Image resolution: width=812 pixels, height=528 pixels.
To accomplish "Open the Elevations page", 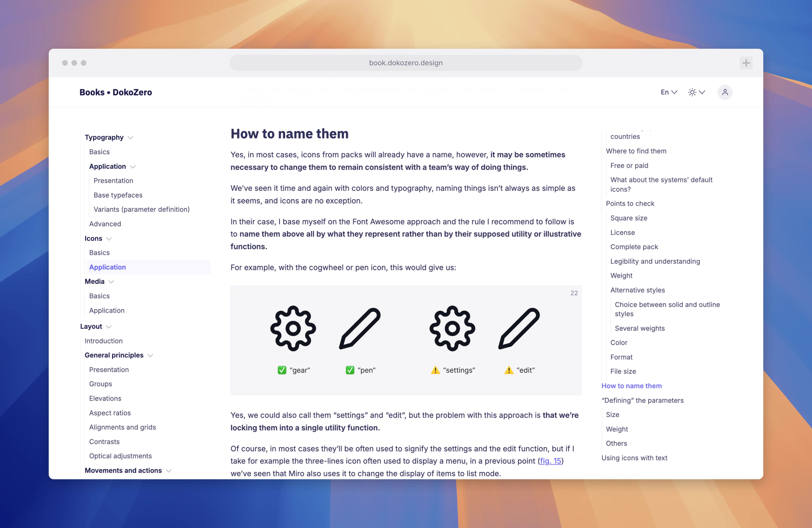I will [x=105, y=398].
